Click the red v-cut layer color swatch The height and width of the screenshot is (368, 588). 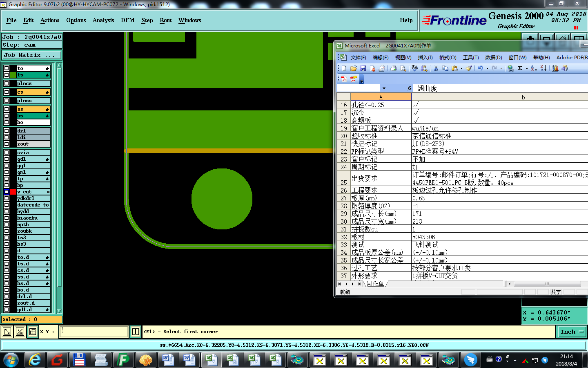(13, 191)
